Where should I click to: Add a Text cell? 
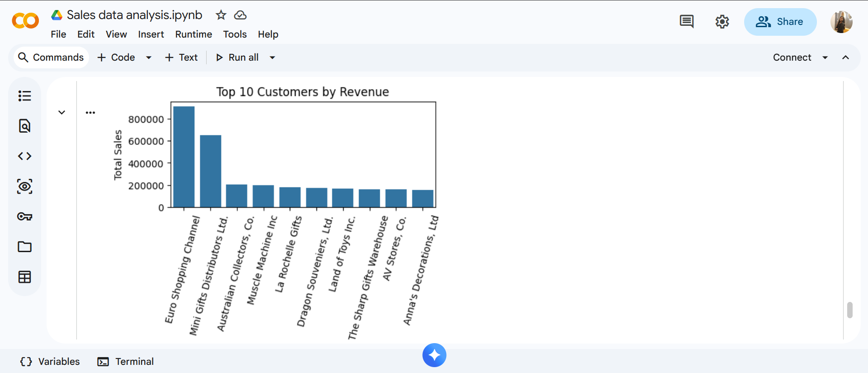(181, 57)
